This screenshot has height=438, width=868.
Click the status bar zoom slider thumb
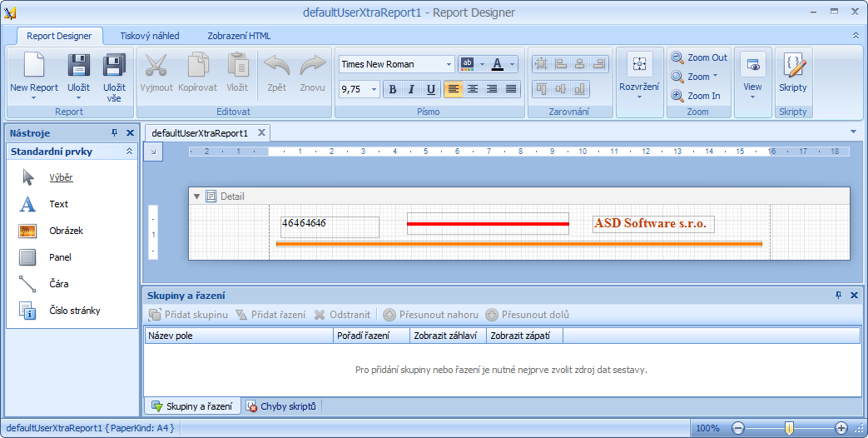pyautogui.click(x=790, y=427)
